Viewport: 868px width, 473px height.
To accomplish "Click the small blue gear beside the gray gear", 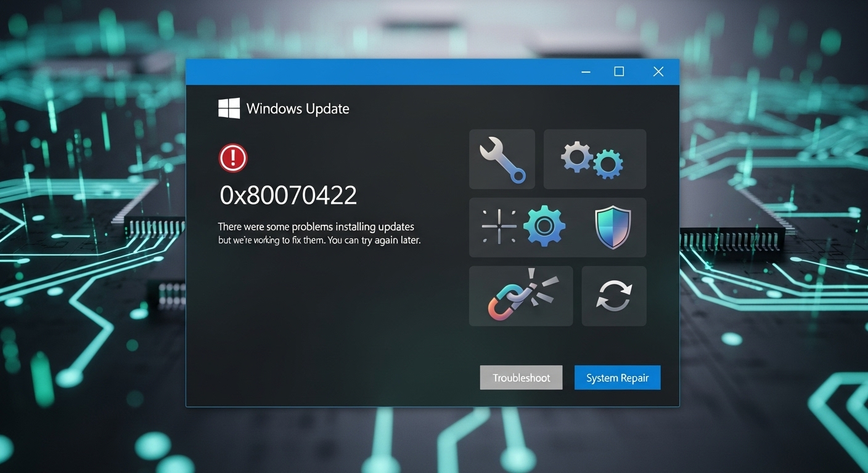I will pyautogui.click(x=608, y=164).
